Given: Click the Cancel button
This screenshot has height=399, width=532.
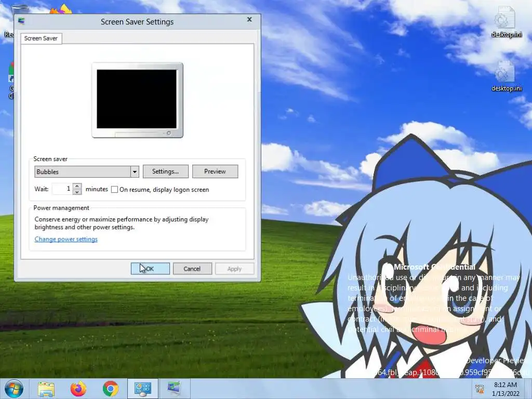Looking at the screenshot, I should (192, 269).
